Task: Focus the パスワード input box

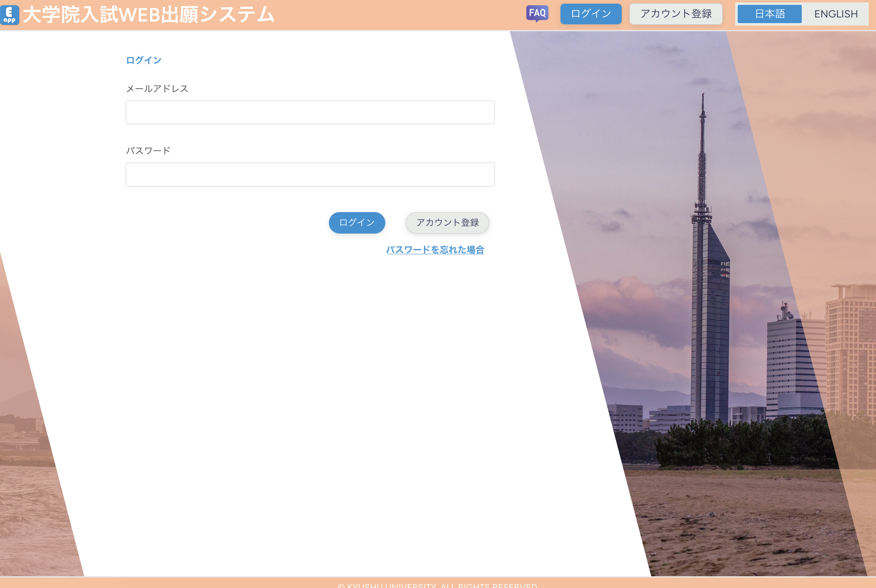Action: pyautogui.click(x=310, y=174)
